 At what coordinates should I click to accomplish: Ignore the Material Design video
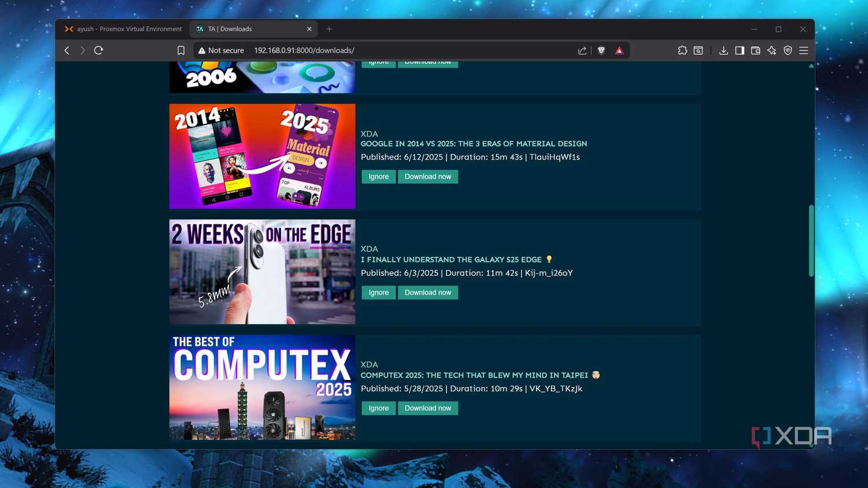(379, 177)
